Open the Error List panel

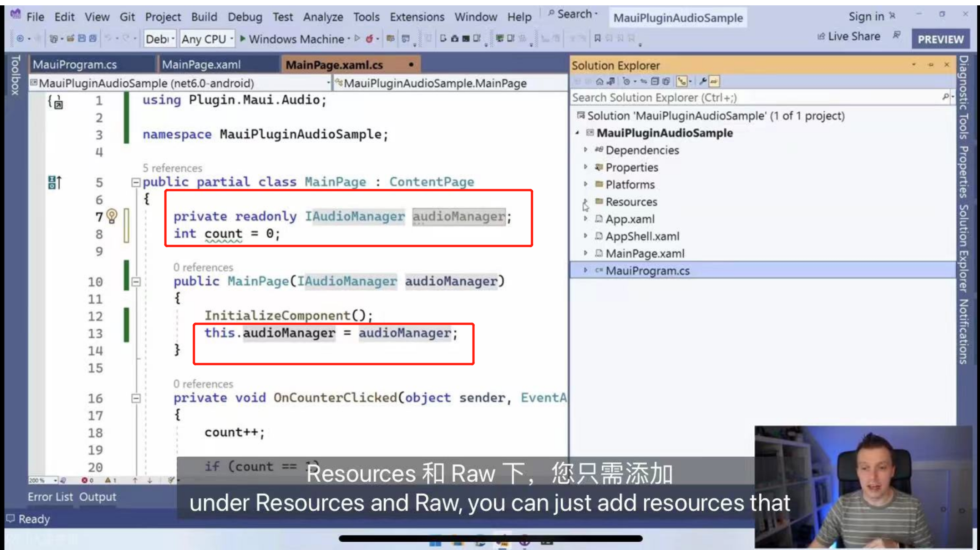coord(50,496)
